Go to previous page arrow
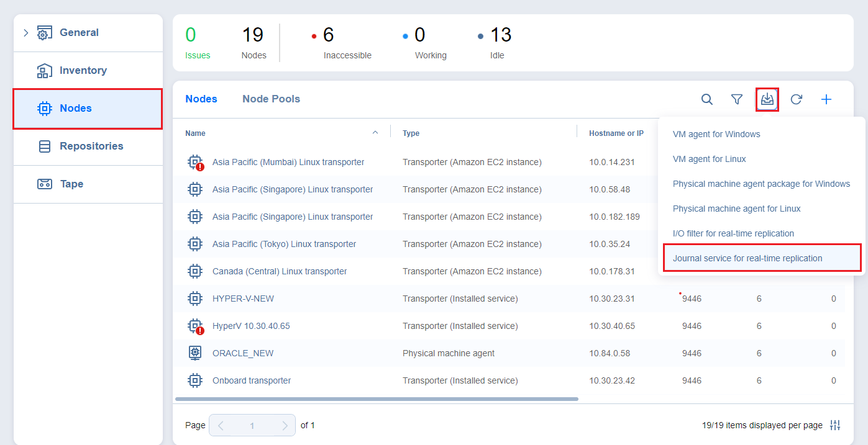Screen dimensions: 868x445 tap(221, 426)
